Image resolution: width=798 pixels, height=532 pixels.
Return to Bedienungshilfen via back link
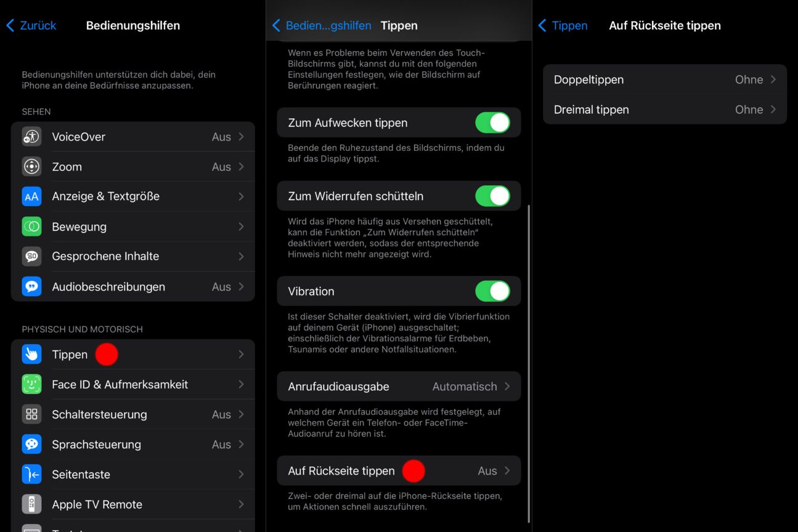(x=322, y=25)
